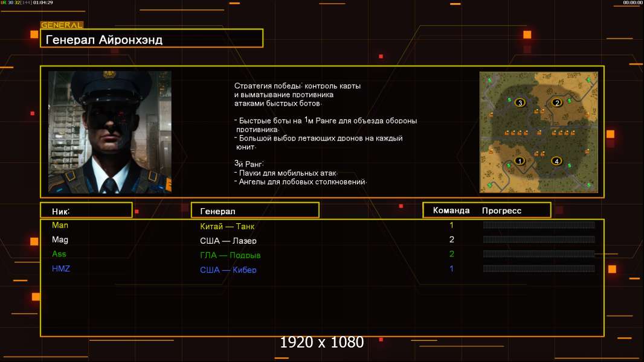644x362 pixels.
Task: Click team number 1 in Man's row
Action: 451,225
